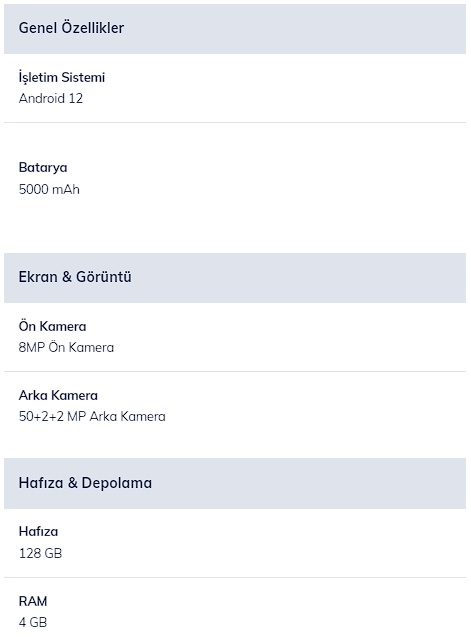Click the Hafıza & Depolama heading text

[x=85, y=483]
